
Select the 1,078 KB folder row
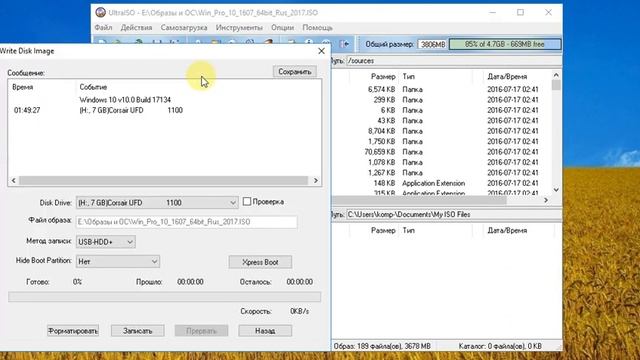[x=442, y=162]
